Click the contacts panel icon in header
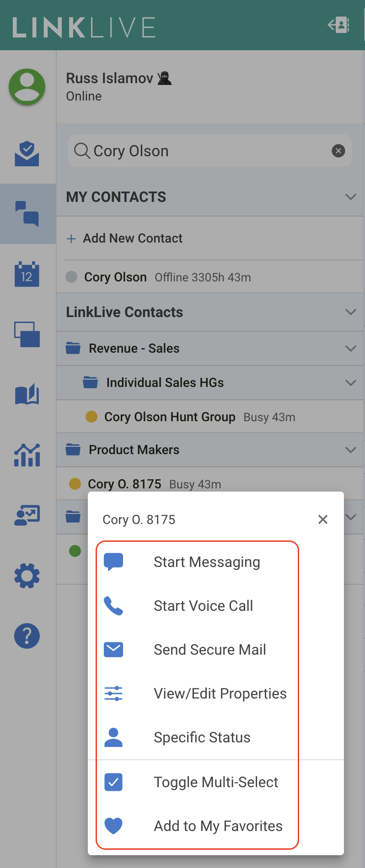365x868 pixels. (x=339, y=25)
